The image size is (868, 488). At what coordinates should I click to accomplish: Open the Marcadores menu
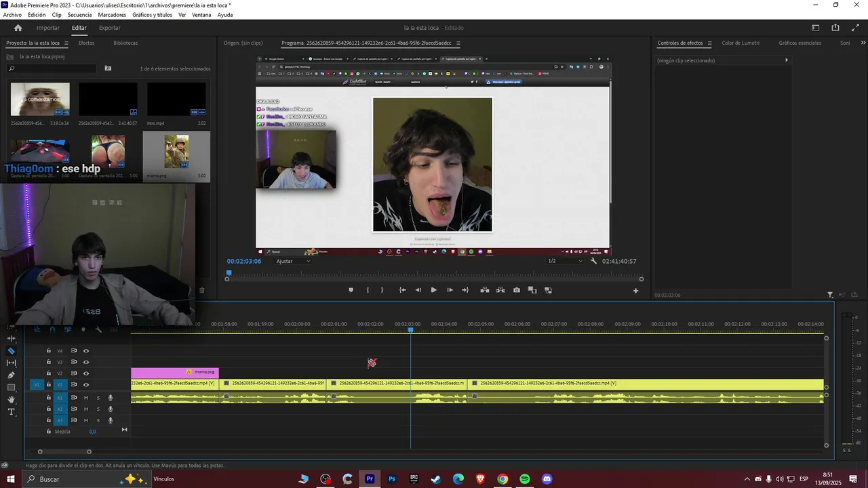(112, 15)
